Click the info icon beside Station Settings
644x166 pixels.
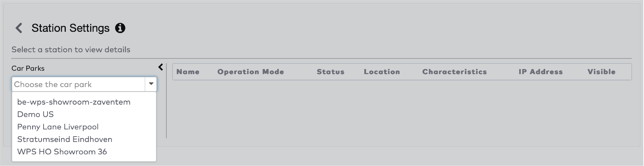120,28
